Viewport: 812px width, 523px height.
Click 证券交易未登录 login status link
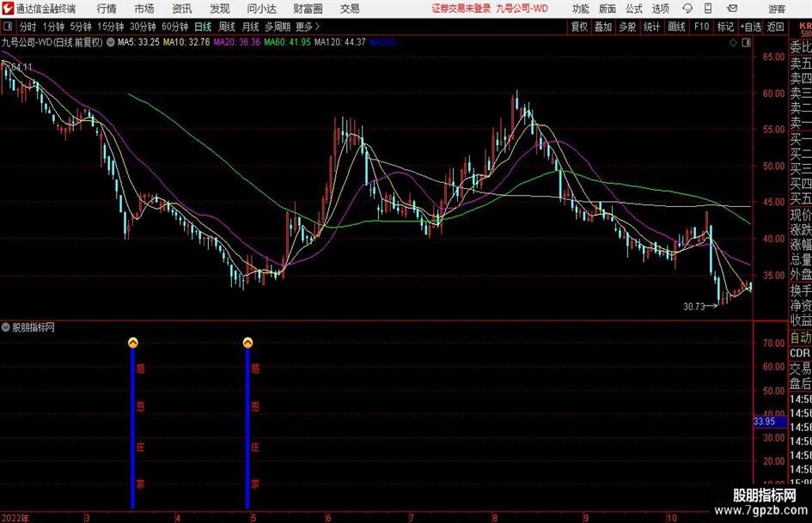click(461, 9)
